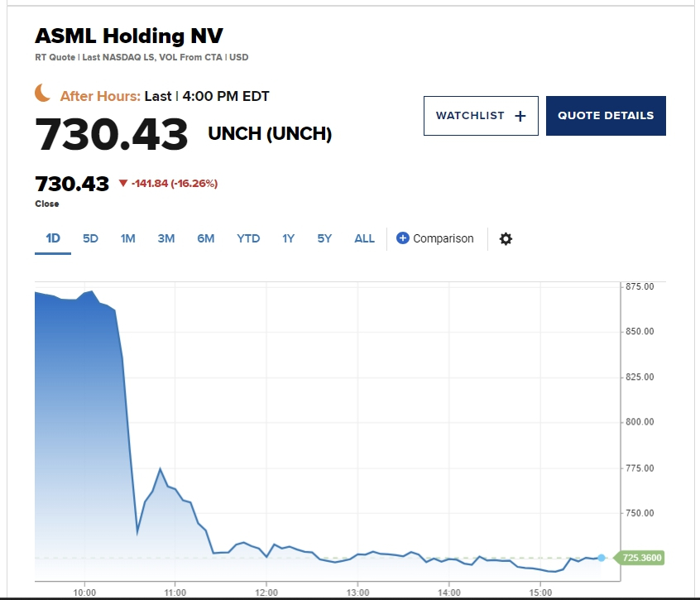
Task: Display ALL time price history
Action: 364,238
